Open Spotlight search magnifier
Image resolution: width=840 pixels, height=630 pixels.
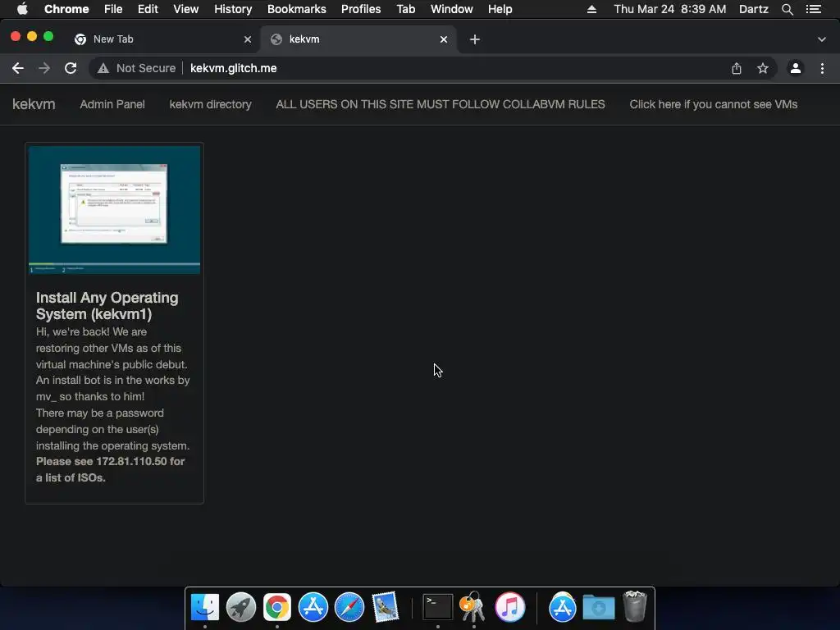[787, 9]
